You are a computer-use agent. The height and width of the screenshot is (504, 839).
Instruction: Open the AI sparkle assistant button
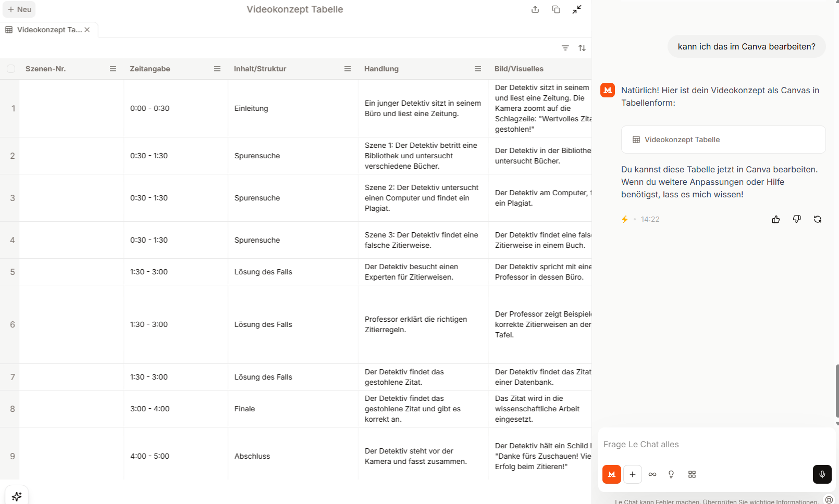point(17,496)
